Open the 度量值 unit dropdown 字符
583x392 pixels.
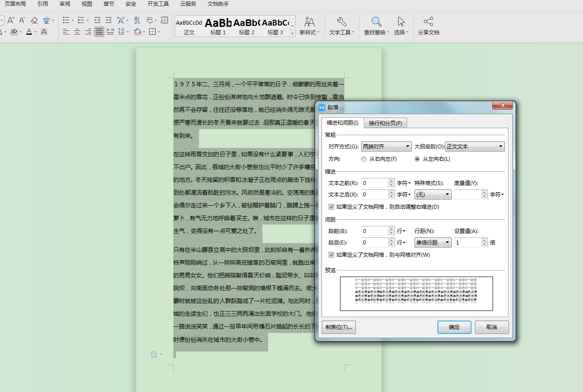497,194
